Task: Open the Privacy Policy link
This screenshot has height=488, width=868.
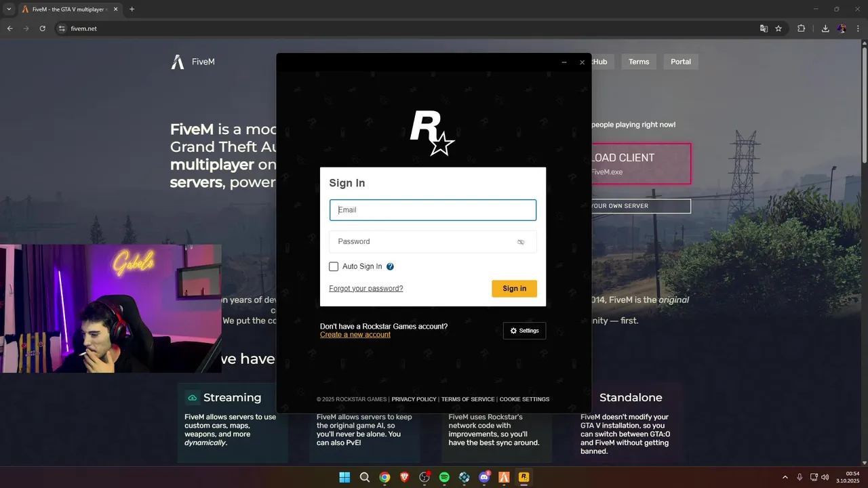Action: [x=414, y=399]
